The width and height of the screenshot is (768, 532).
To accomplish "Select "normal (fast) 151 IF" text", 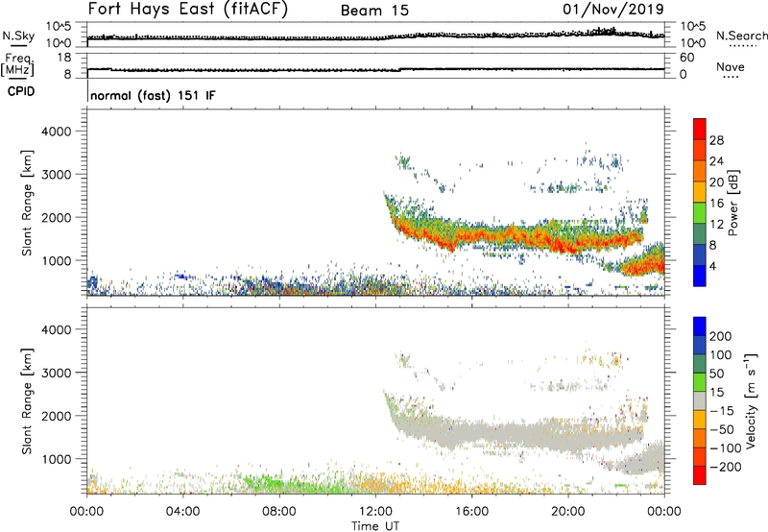I will [153, 96].
